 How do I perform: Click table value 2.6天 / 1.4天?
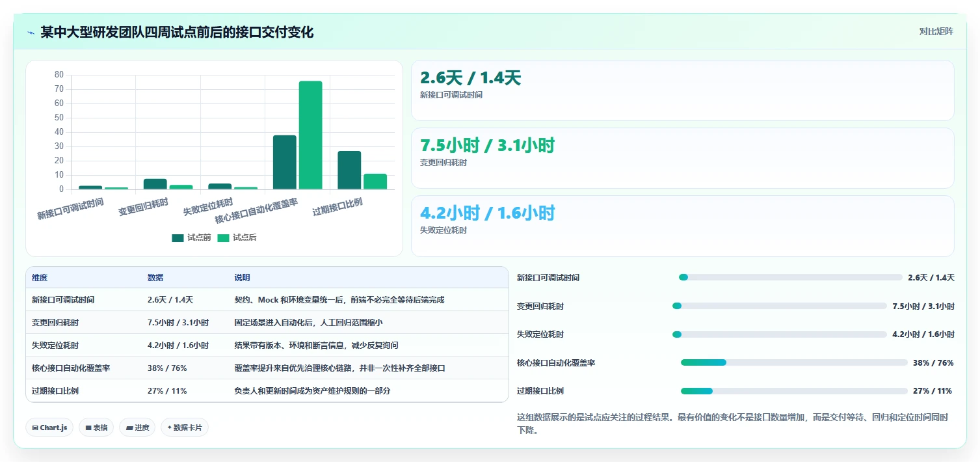coord(170,300)
